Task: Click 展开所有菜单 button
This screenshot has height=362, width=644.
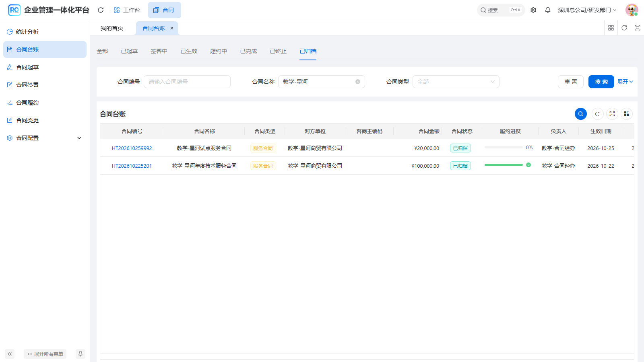Action: coord(45,354)
